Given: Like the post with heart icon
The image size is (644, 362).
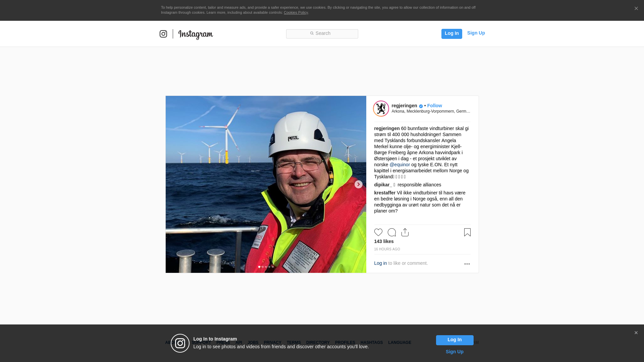Looking at the screenshot, I should [x=378, y=232].
